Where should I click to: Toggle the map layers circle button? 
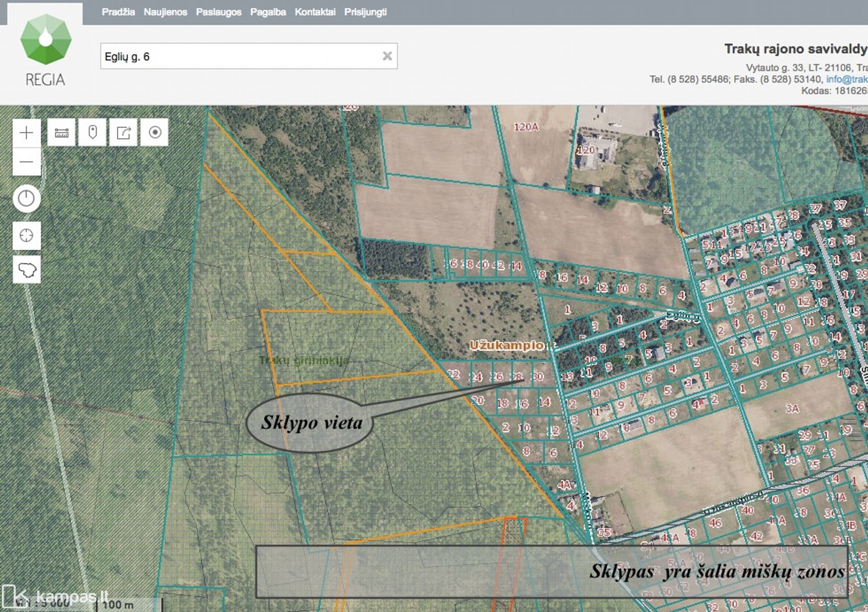[155, 133]
